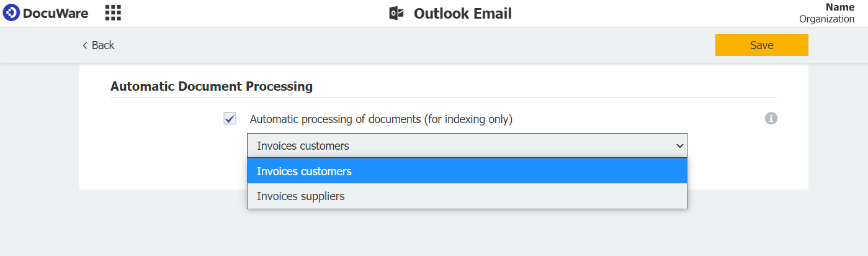Show info about automatic document processing
This screenshot has height=256, width=868.
point(771,118)
